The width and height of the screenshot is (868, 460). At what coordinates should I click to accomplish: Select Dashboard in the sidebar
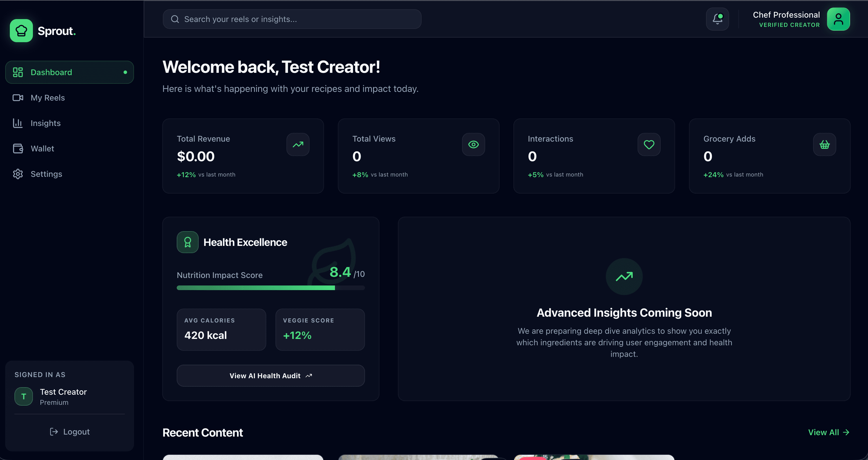click(69, 72)
